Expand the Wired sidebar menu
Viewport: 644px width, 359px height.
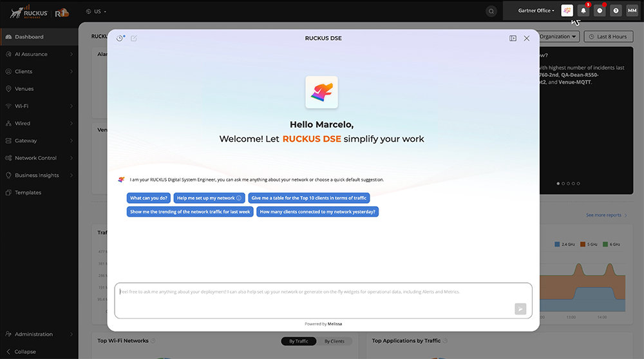(x=39, y=123)
